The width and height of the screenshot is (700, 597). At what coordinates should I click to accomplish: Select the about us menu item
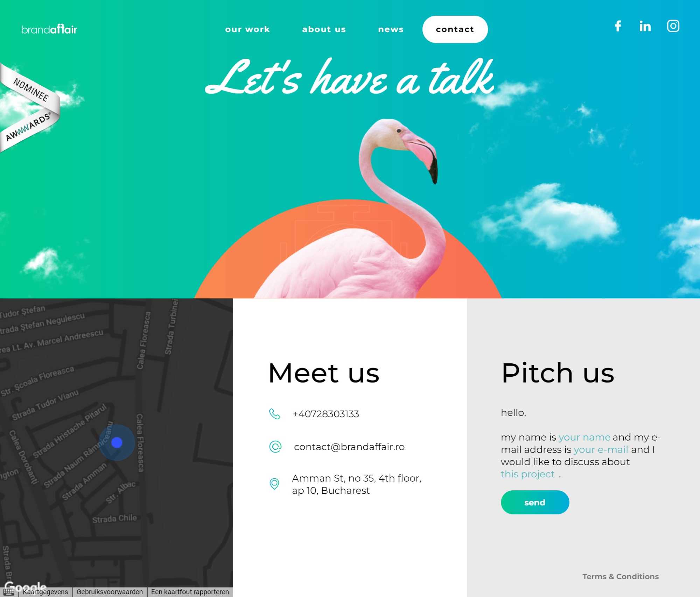coord(324,29)
